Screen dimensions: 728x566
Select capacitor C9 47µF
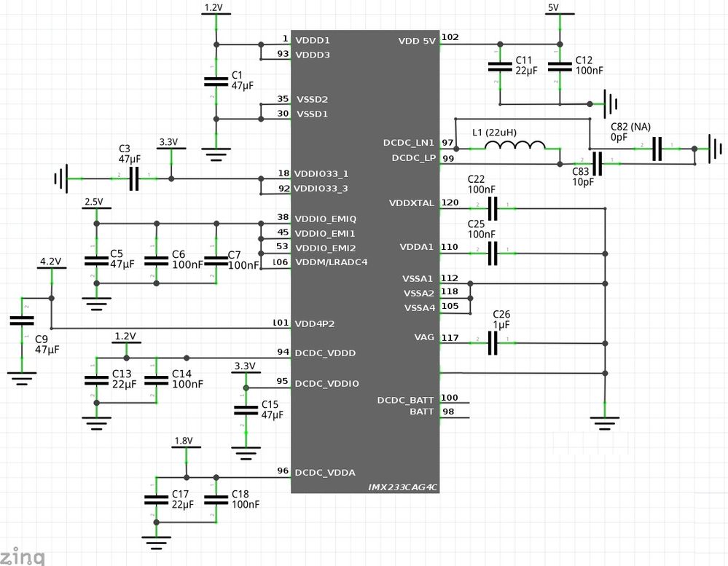click(22, 319)
